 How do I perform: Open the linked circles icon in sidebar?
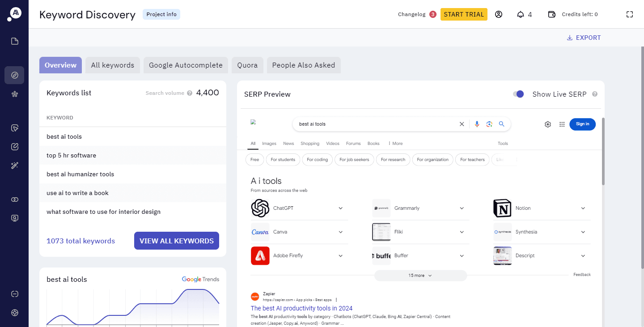coord(14,199)
